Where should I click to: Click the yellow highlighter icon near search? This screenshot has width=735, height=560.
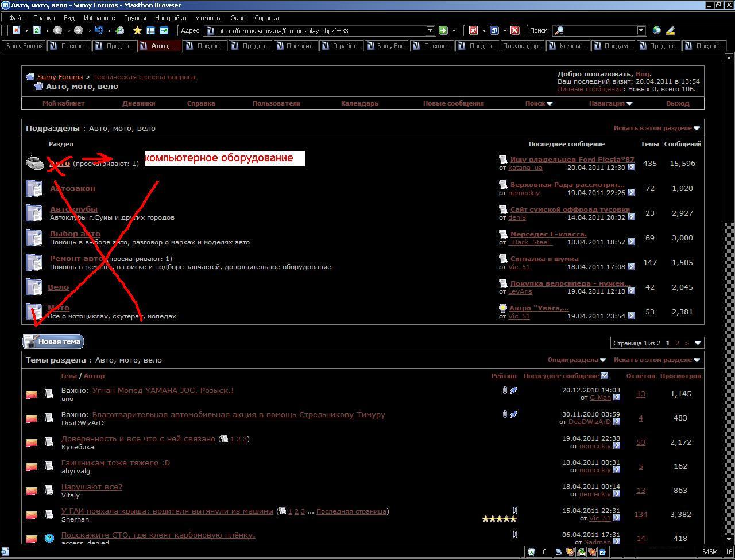pyautogui.click(x=670, y=30)
